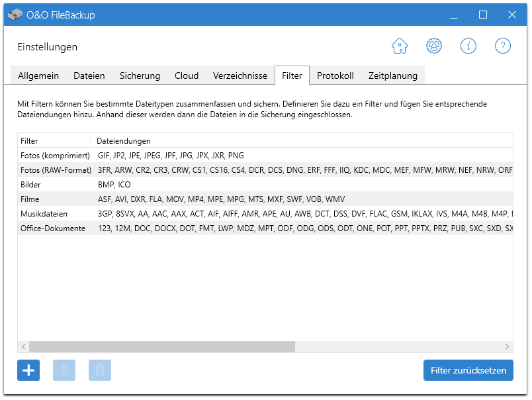The width and height of the screenshot is (532, 400).
Task: Click the Filter zurücksetzen button
Action: [468, 370]
